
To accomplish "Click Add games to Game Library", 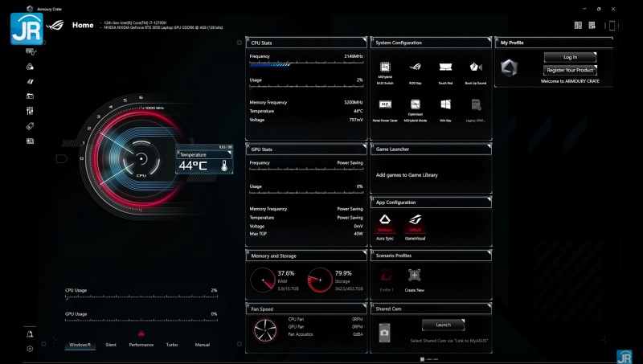I will pos(407,175).
